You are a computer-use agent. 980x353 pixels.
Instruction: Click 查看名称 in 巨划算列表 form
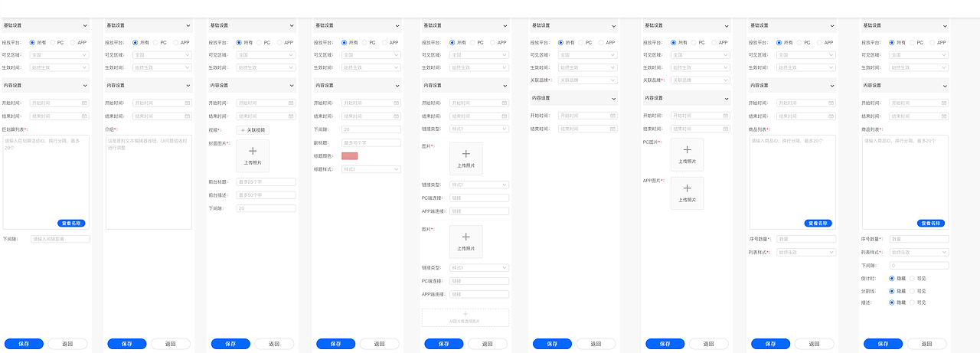pyautogui.click(x=70, y=224)
